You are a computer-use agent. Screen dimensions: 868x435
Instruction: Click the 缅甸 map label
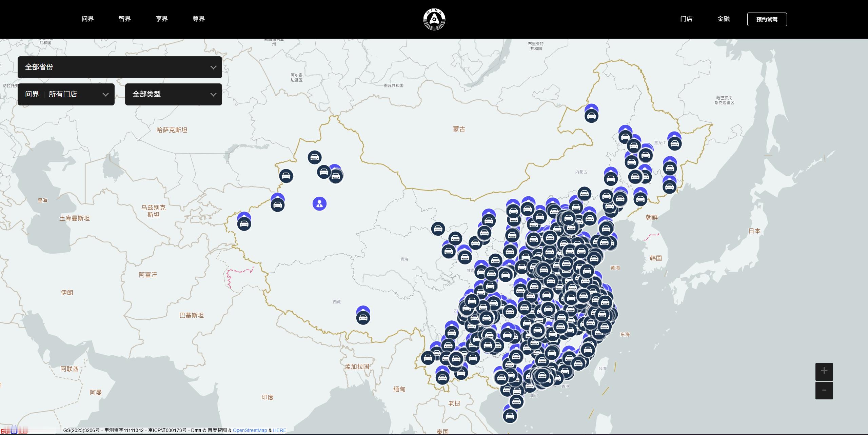(399, 389)
